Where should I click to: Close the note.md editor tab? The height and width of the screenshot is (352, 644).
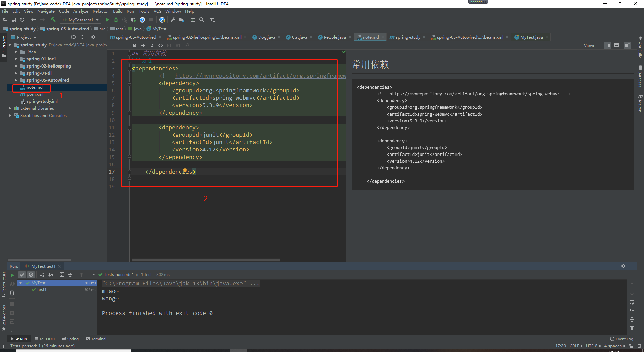pyautogui.click(x=383, y=37)
